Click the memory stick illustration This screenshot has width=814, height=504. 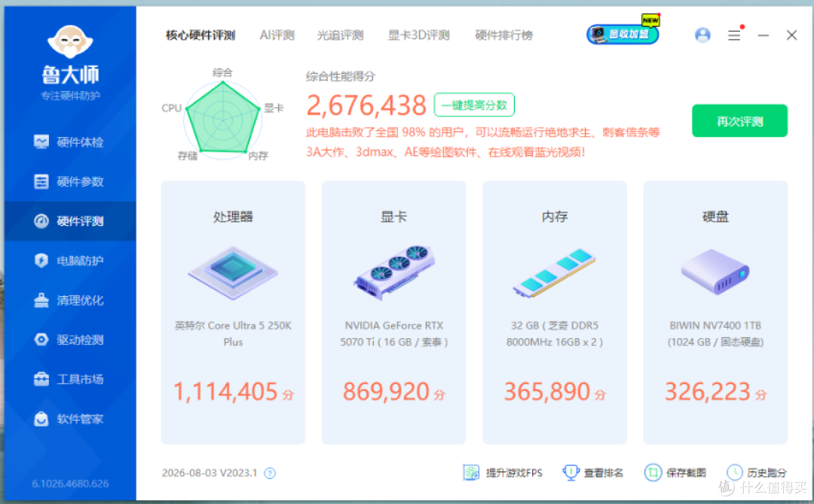[555, 273]
